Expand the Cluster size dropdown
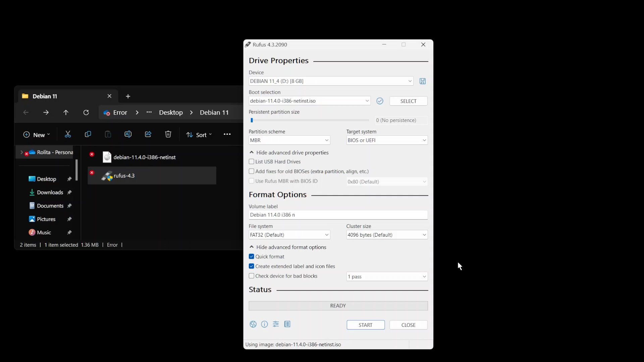The height and width of the screenshot is (362, 644). [386, 235]
